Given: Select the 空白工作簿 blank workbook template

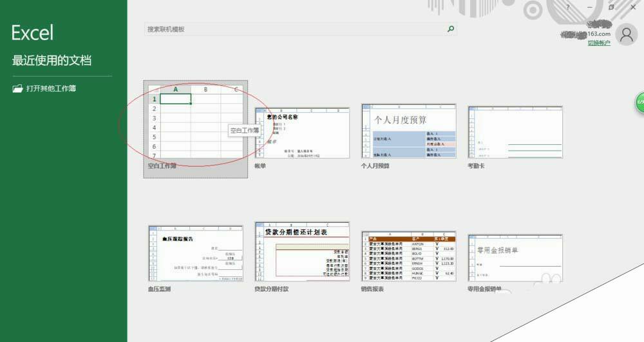Looking at the screenshot, I should coord(196,122).
